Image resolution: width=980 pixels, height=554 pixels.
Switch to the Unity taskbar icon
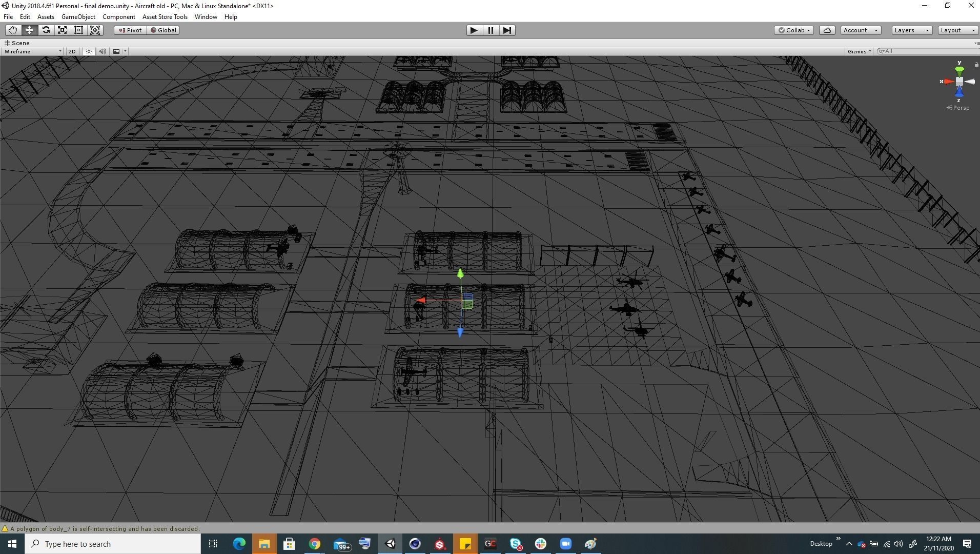(x=390, y=544)
